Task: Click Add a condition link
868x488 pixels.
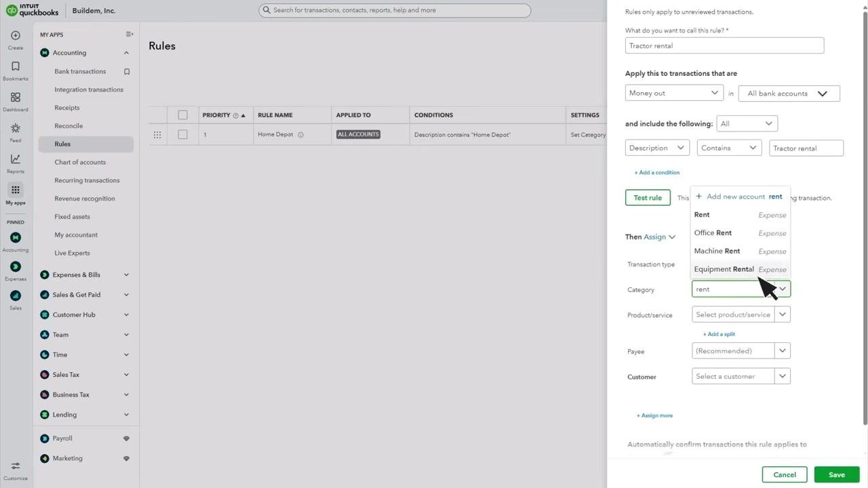Action: click(x=656, y=173)
